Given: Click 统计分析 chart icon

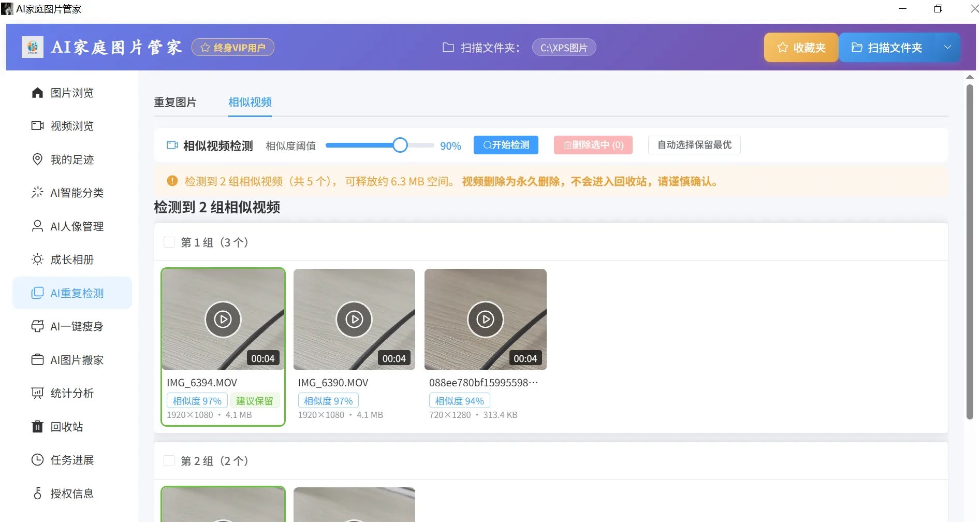Looking at the screenshot, I should 37,393.
